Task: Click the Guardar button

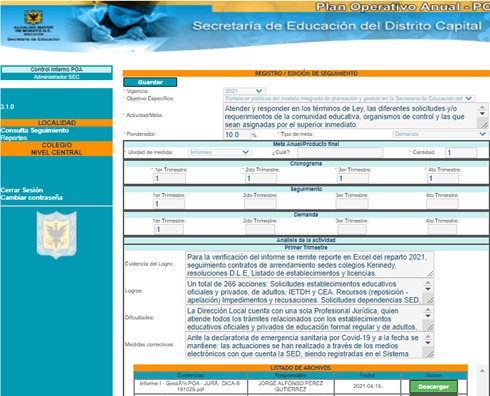Action: pos(150,82)
